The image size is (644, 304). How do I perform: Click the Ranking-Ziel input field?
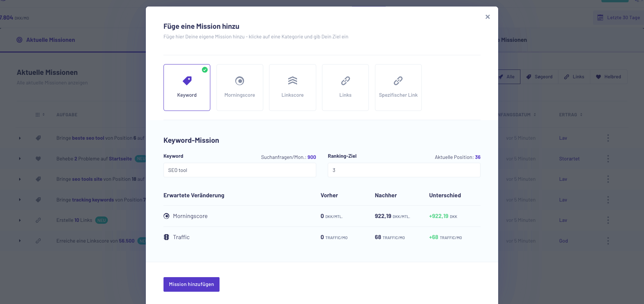point(404,170)
